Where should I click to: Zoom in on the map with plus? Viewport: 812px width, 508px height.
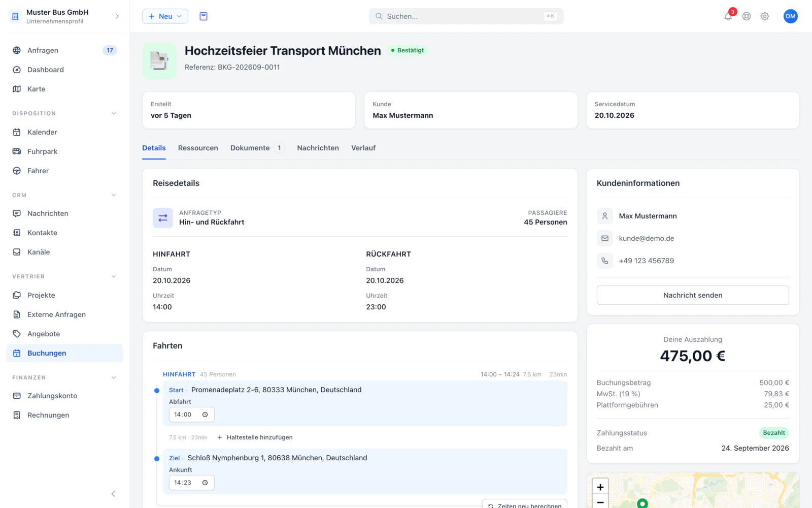point(600,487)
